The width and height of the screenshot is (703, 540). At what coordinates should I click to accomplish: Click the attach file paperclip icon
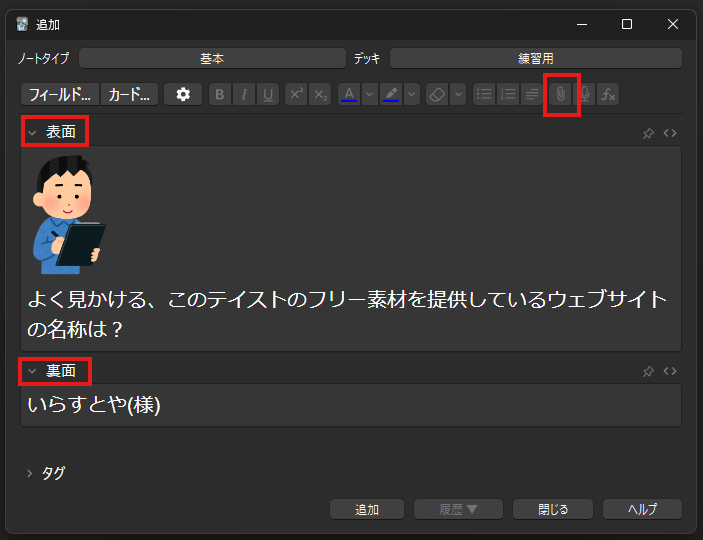point(561,94)
